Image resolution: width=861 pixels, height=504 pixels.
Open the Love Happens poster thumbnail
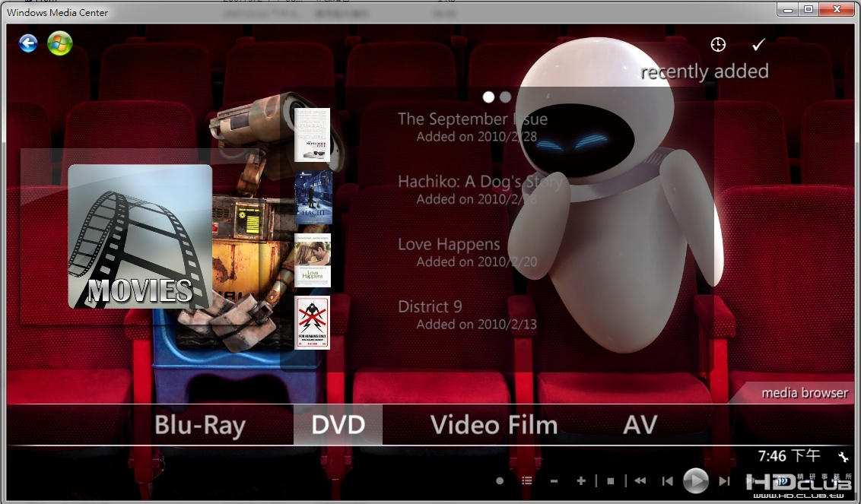[313, 260]
